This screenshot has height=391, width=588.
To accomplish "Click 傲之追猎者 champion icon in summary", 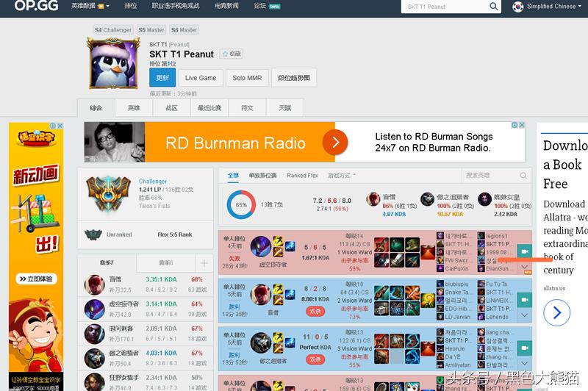I will 427,199.
